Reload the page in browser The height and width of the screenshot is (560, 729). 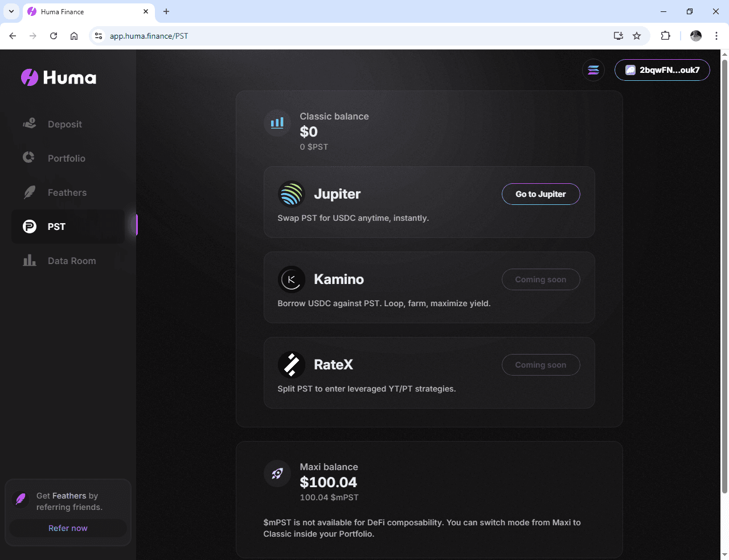54,36
